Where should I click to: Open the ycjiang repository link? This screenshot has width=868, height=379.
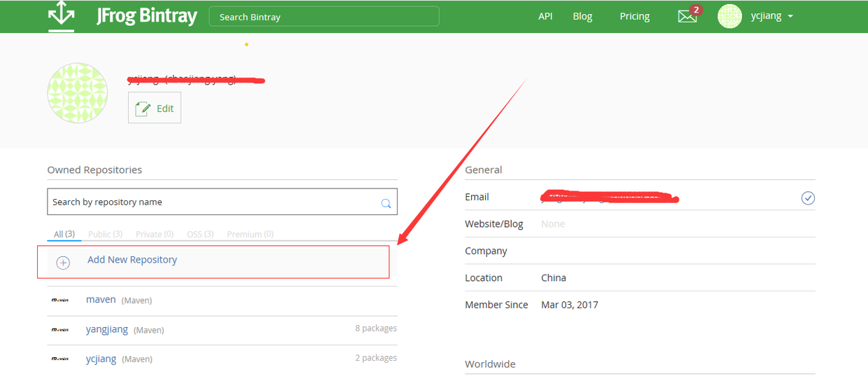[x=101, y=359]
